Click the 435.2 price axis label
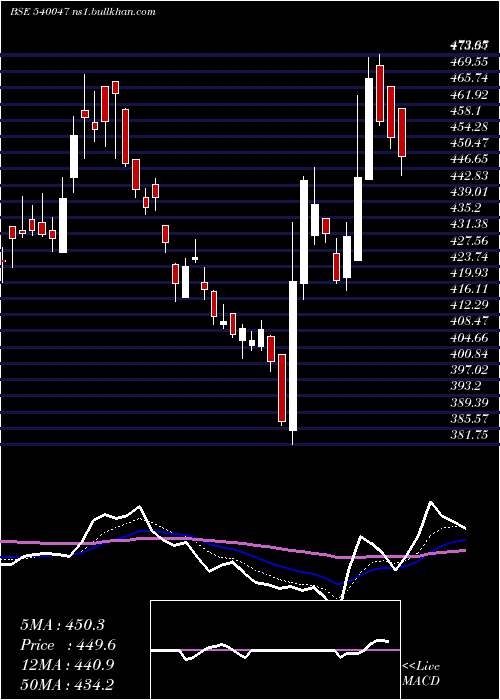The image size is (500, 700). point(466,208)
